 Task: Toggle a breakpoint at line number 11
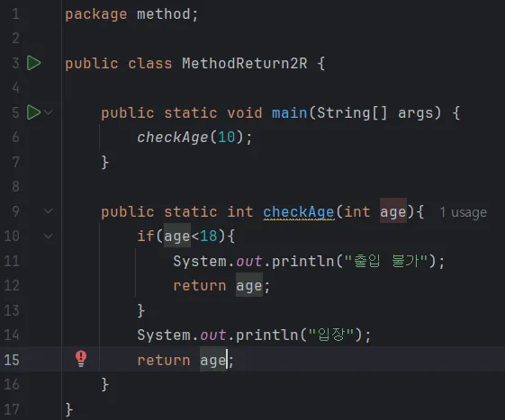tap(12, 261)
